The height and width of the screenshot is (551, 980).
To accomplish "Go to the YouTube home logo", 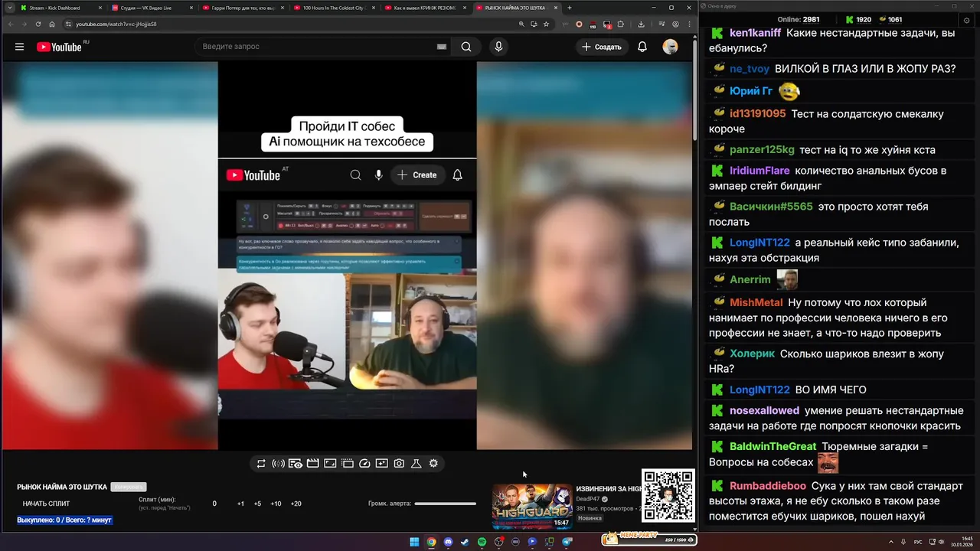I will [59, 47].
